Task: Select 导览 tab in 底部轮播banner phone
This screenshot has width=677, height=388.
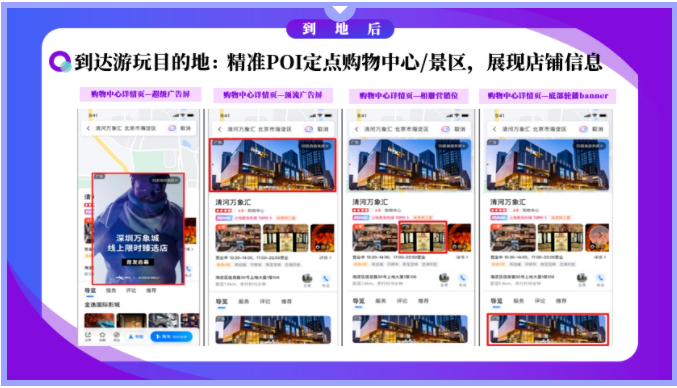Action: coord(497,301)
